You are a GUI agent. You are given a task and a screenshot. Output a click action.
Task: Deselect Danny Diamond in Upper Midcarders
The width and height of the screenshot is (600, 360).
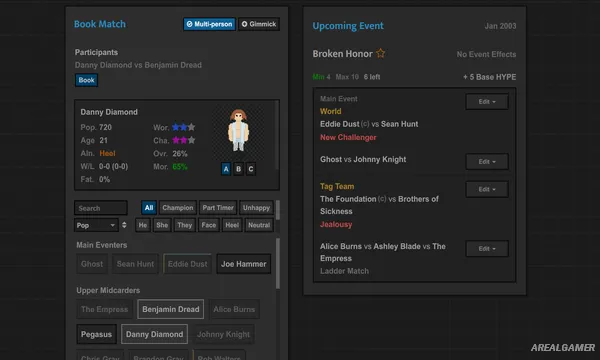155,334
